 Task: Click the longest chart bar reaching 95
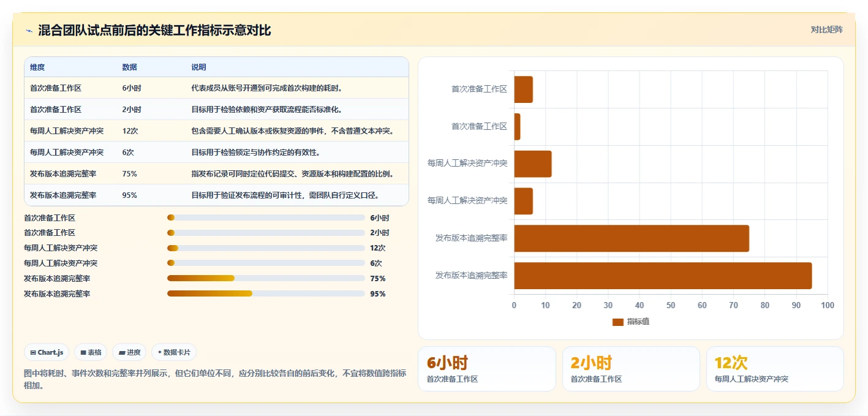(663, 276)
